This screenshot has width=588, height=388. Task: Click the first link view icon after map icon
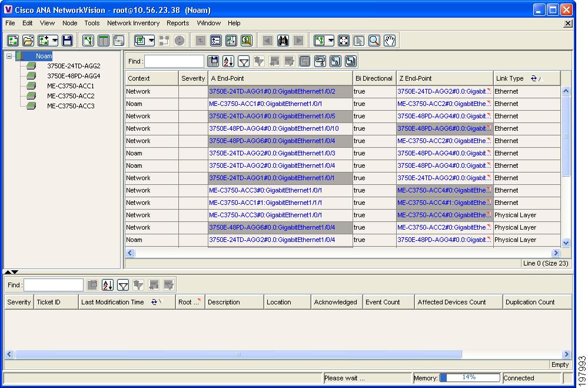pos(320,61)
